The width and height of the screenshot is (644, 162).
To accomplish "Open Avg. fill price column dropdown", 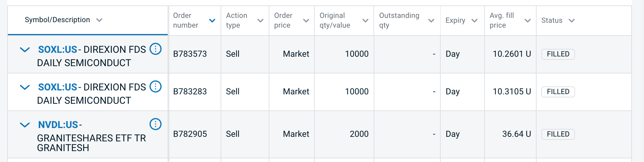I will point(527,21).
